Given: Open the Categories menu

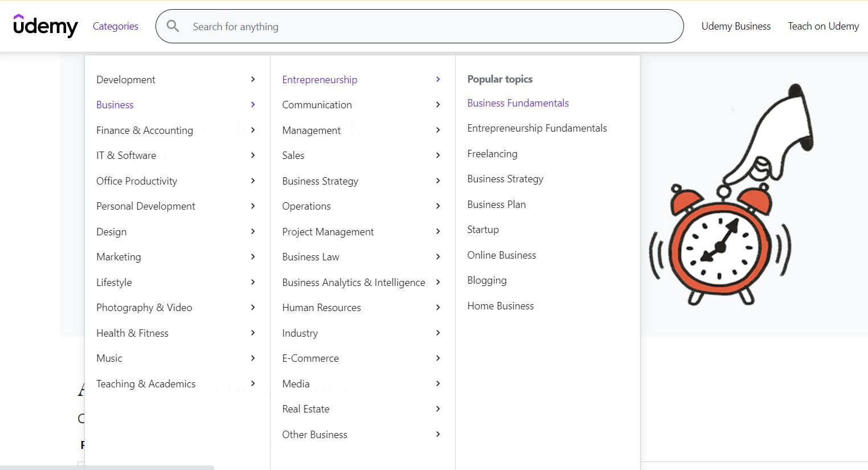Looking at the screenshot, I should tap(116, 26).
